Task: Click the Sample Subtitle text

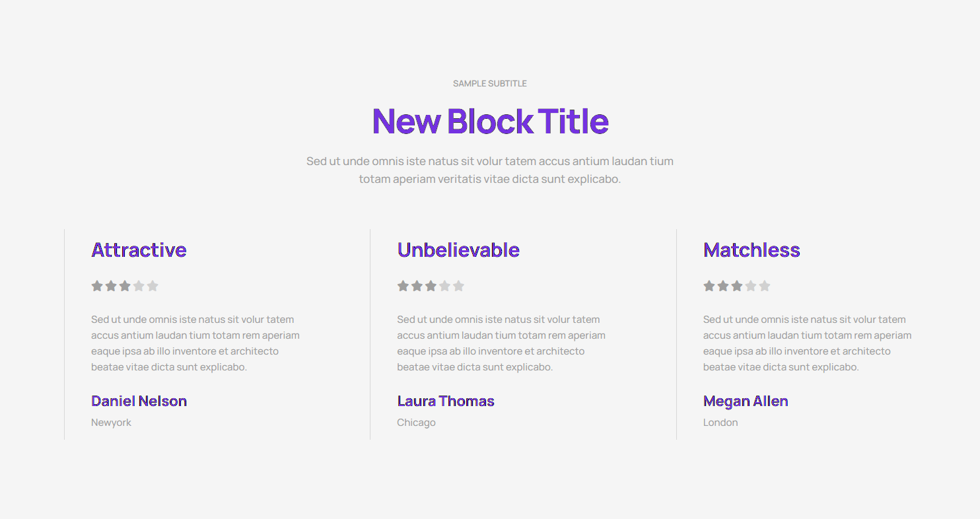Action: pos(490,84)
